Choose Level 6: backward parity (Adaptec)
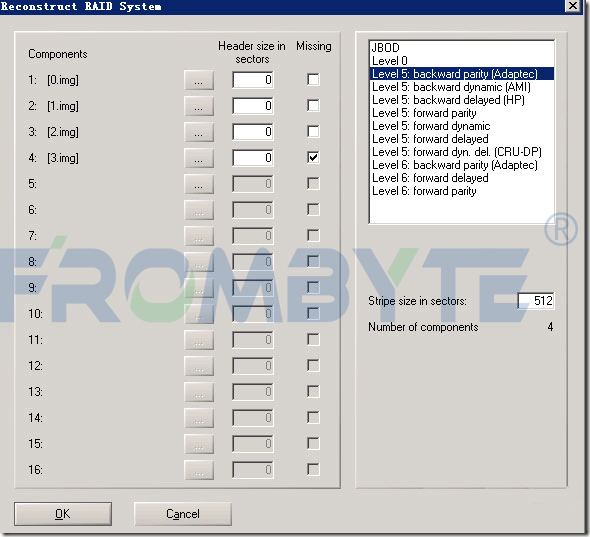590x537 pixels. pos(461,165)
